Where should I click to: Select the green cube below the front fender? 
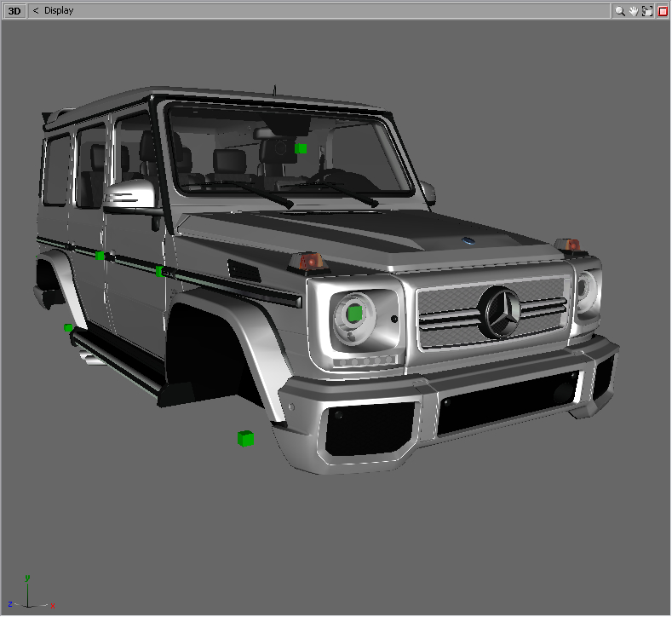245,439
